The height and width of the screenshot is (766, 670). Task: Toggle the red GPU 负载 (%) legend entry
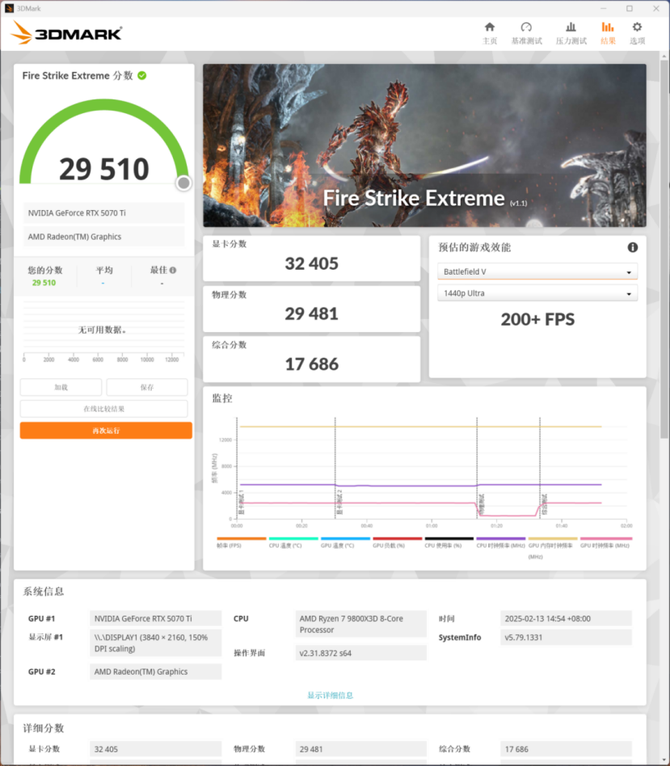pos(397,542)
